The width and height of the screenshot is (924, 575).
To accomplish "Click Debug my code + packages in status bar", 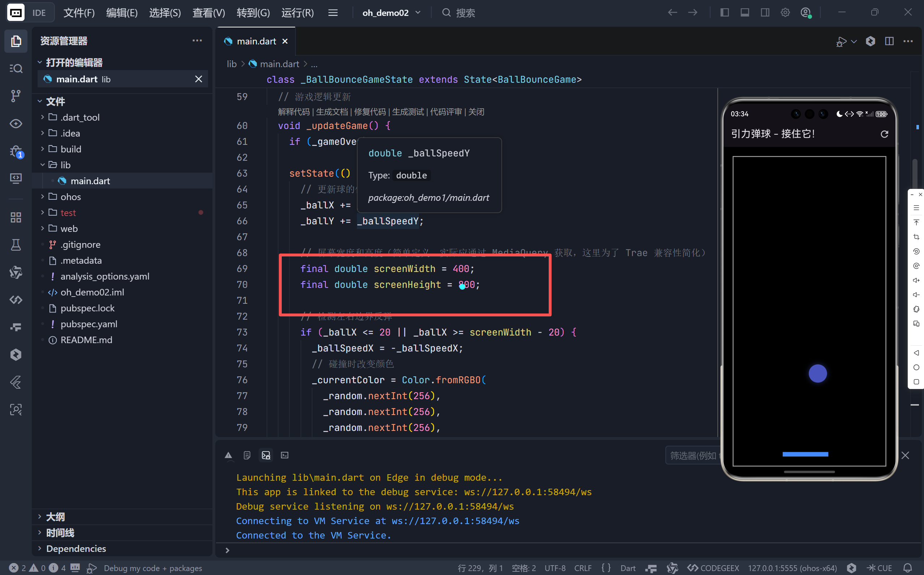I will click(x=152, y=568).
